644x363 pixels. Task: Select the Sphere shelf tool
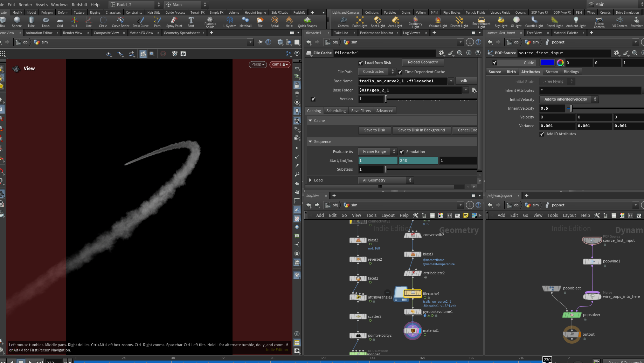coord(16,22)
